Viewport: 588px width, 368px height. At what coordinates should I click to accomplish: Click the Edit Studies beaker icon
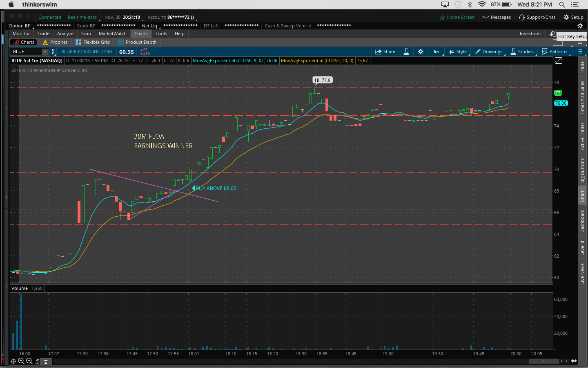click(x=406, y=52)
